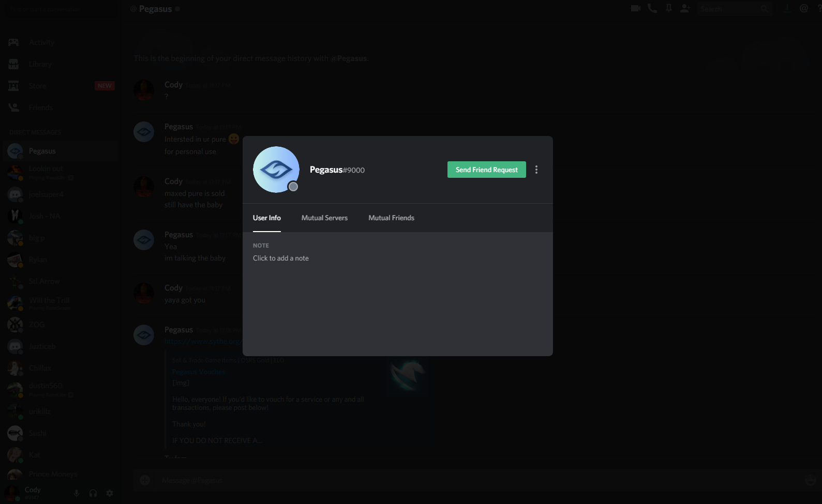Image resolution: width=822 pixels, height=504 pixels.
Task: Open the Chillax direct message
Action: pos(61,368)
